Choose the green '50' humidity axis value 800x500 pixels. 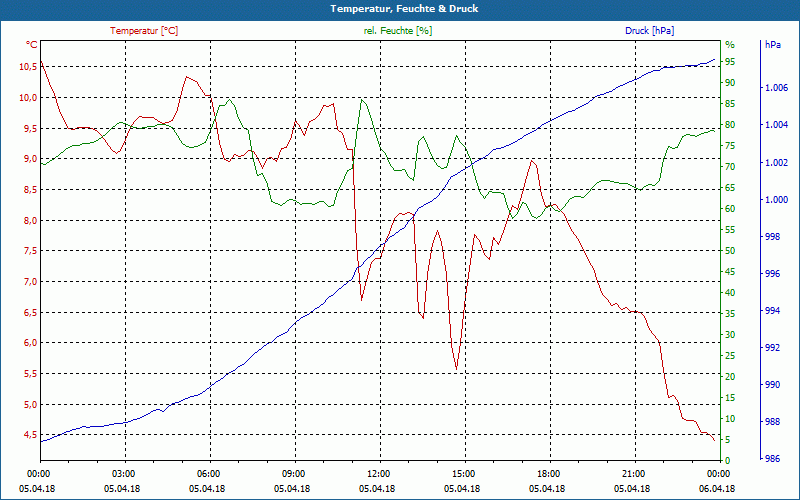tap(730, 251)
